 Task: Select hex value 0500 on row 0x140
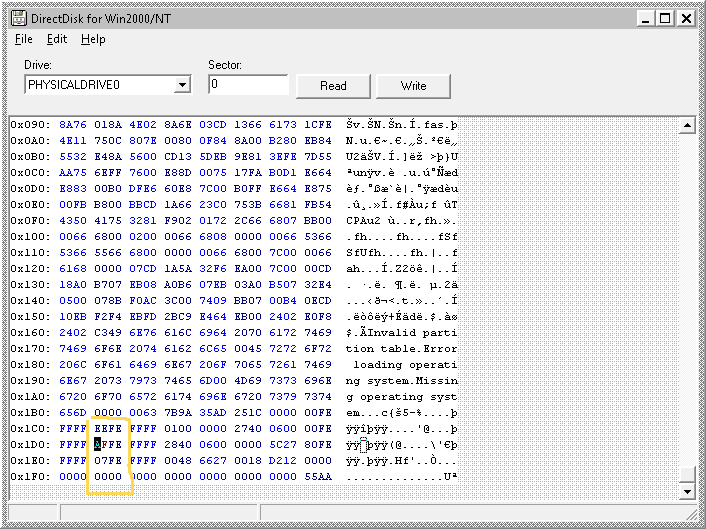[x=73, y=301]
